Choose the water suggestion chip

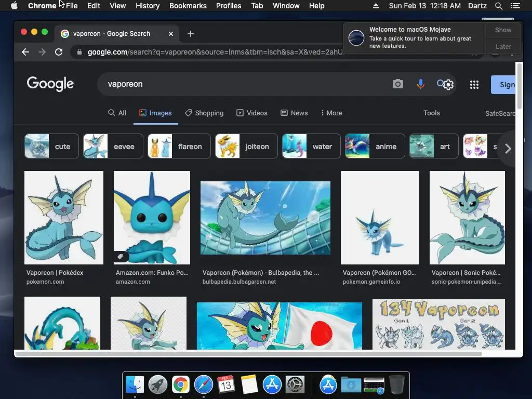point(311,146)
